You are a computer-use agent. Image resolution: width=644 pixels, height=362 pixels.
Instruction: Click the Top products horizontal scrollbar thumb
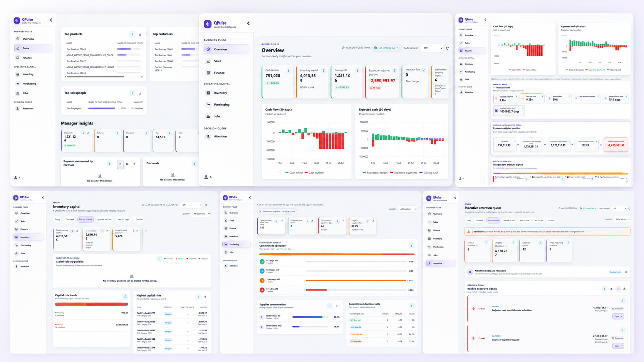[96, 77]
